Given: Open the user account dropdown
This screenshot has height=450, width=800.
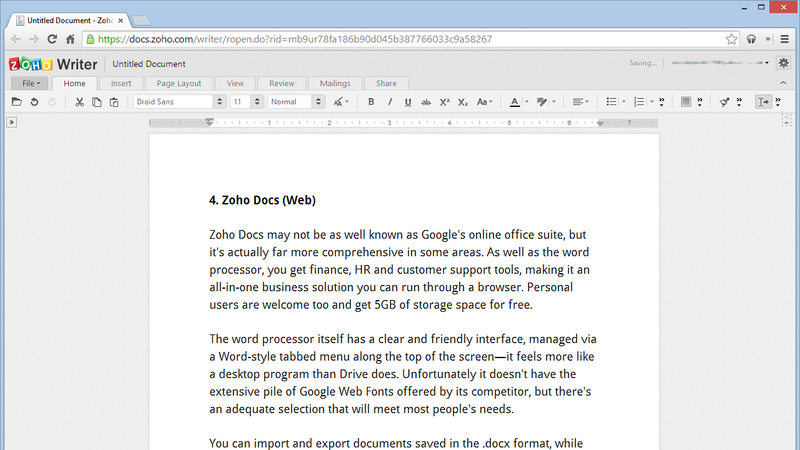Looking at the screenshot, I should coord(720,63).
